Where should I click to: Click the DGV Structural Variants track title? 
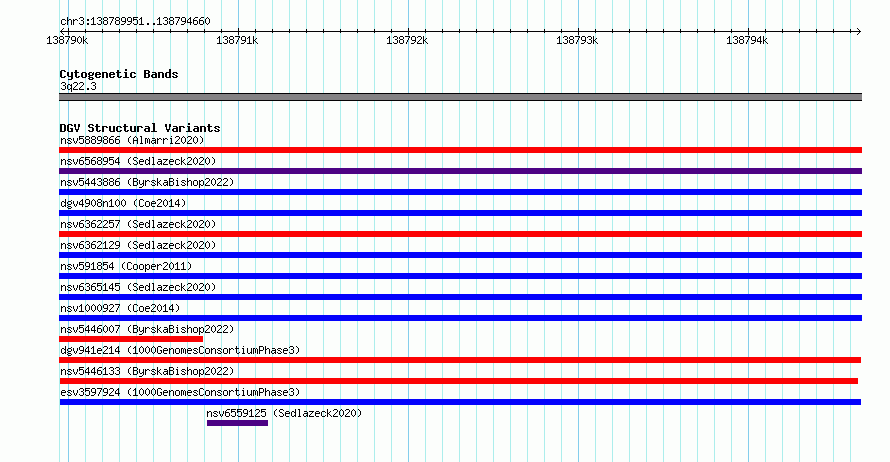point(140,128)
